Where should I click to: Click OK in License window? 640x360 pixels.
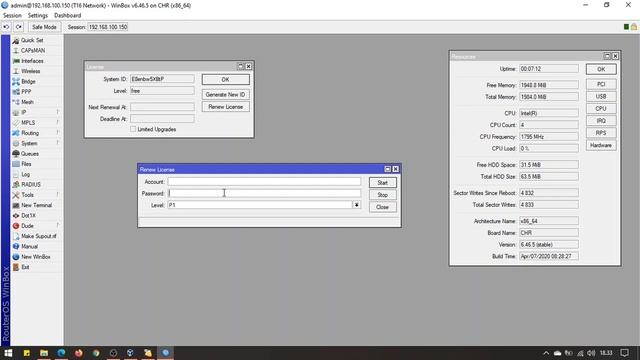225,80
